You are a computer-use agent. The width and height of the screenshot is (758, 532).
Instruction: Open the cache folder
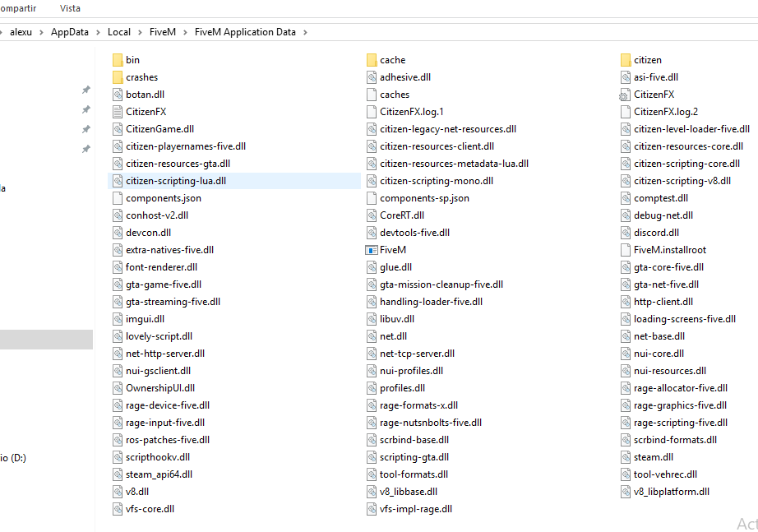pos(393,59)
